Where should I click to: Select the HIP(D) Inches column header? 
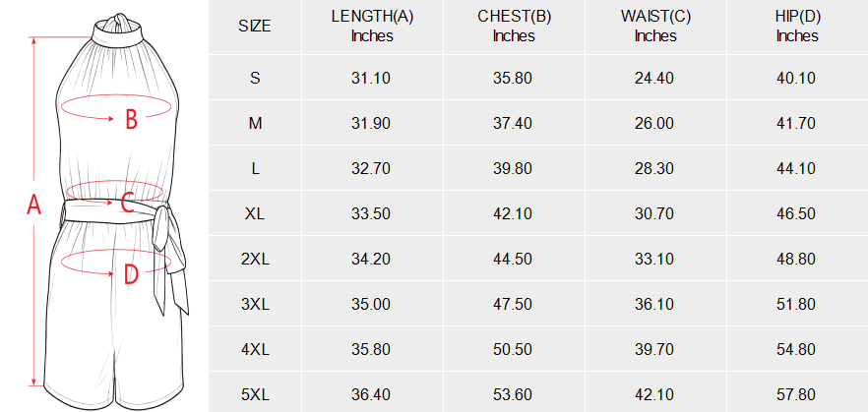796,27
